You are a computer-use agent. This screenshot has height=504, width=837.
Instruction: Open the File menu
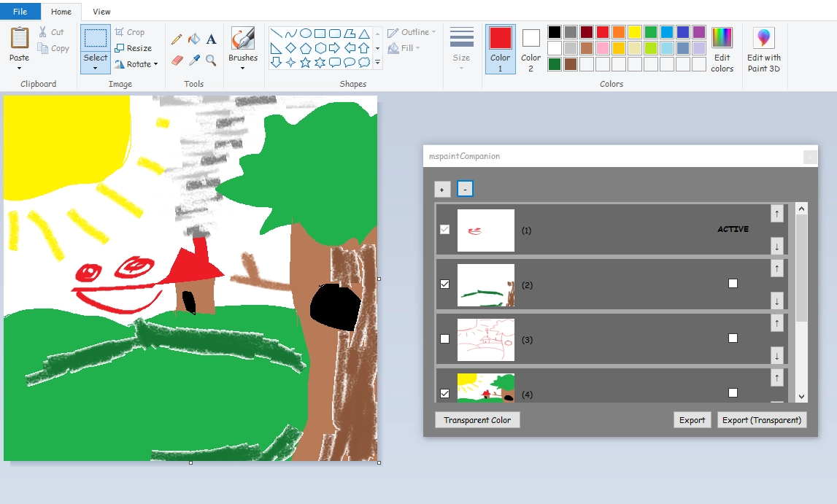coord(20,11)
